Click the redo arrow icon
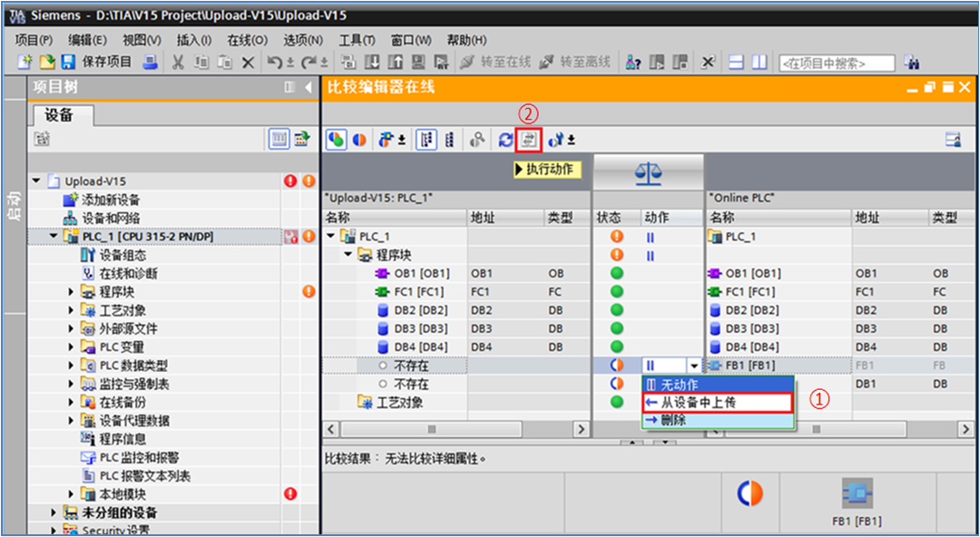Viewport: 980px width, 537px height. click(x=309, y=62)
